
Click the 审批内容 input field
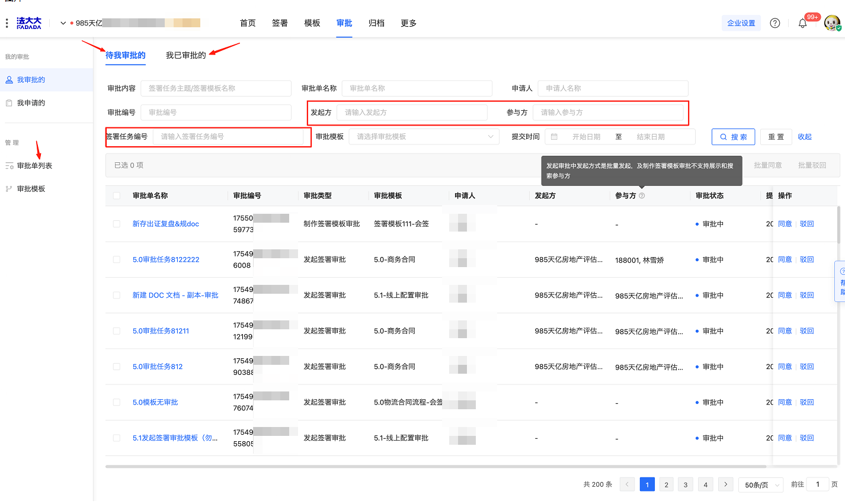(216, 88)
